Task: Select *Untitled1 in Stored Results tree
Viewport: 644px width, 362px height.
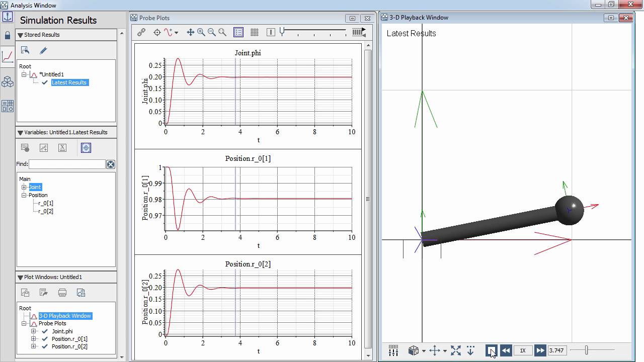Action: [51, 74]
